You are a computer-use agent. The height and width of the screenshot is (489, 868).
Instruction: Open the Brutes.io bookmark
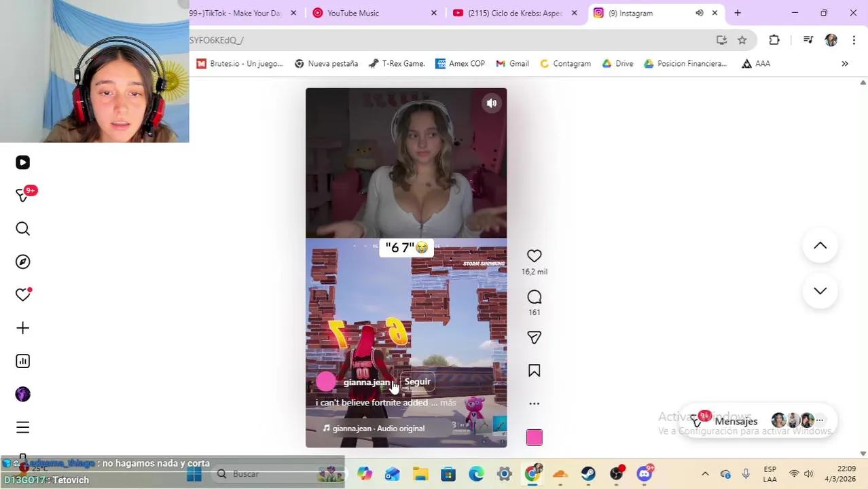(x=240, y=63)
